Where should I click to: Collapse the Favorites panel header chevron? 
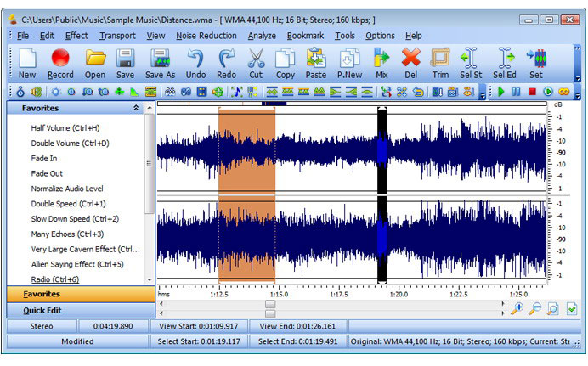(x=135, y=109)
